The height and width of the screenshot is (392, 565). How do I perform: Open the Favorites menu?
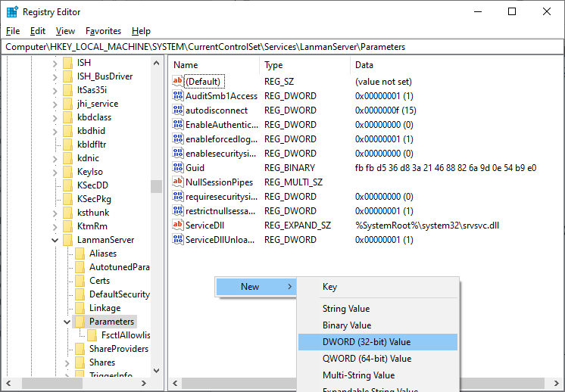coord(103,31)
